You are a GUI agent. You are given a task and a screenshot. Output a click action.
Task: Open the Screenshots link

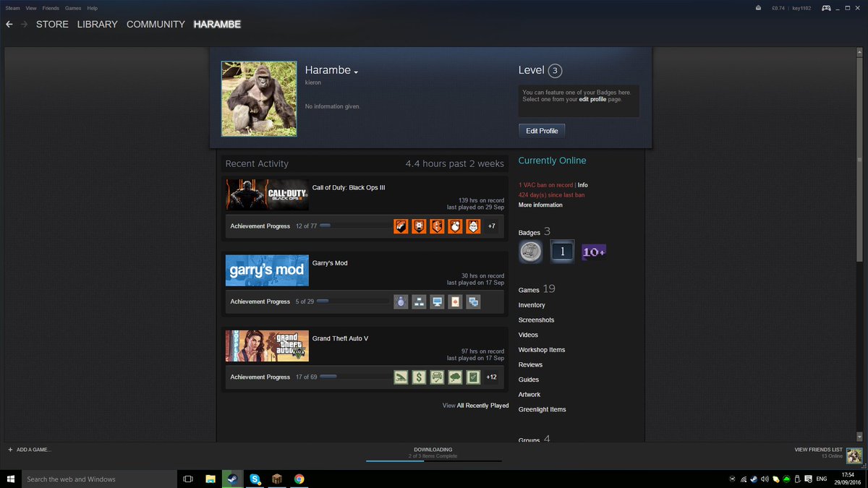[x=536, y=320]
